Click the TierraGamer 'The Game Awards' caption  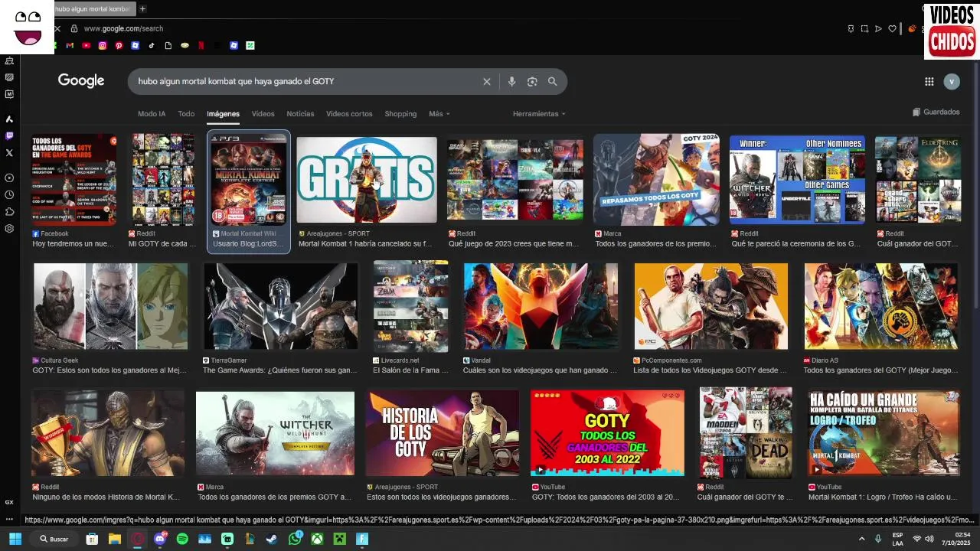[279, 370]
